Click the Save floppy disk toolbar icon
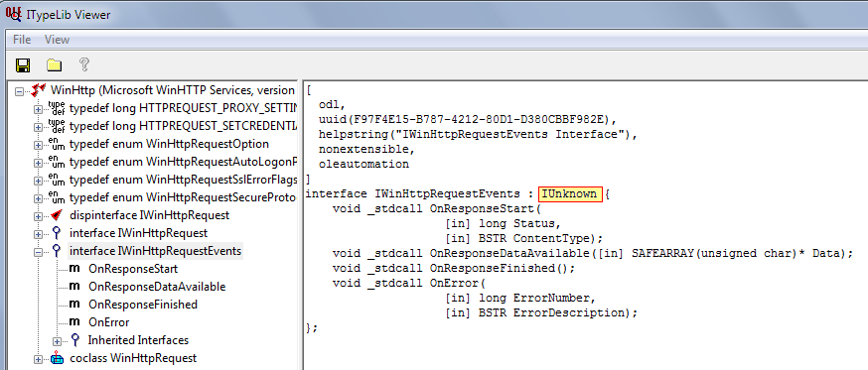 23,65
